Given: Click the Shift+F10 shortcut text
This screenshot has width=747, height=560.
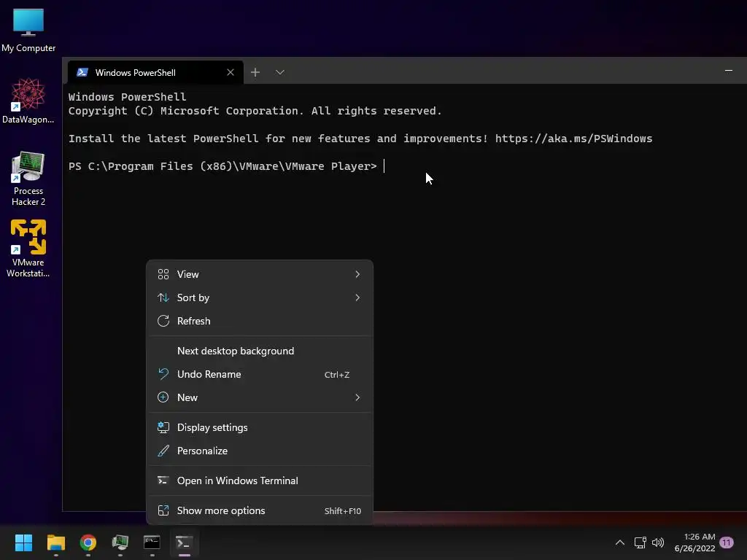Looking at the screenshot, I should pos(343,511).
